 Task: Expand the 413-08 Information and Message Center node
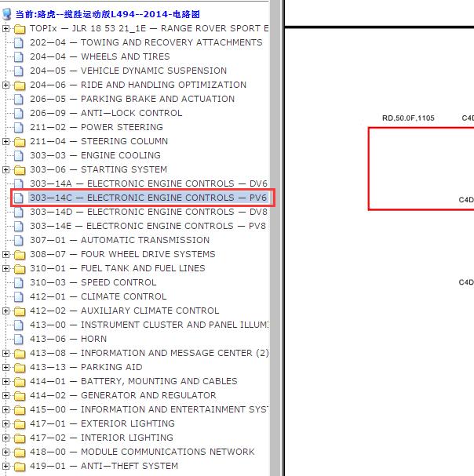point(5,354)
